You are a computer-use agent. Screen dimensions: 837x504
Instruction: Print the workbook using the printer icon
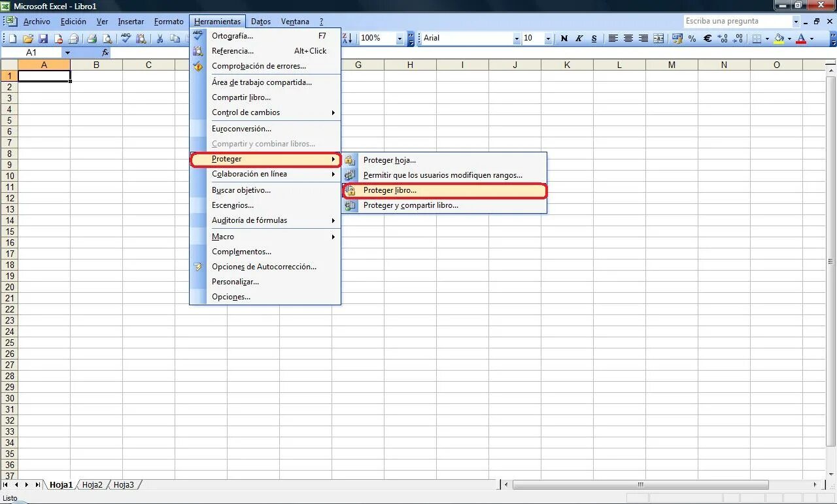click(x=92, y=39)
